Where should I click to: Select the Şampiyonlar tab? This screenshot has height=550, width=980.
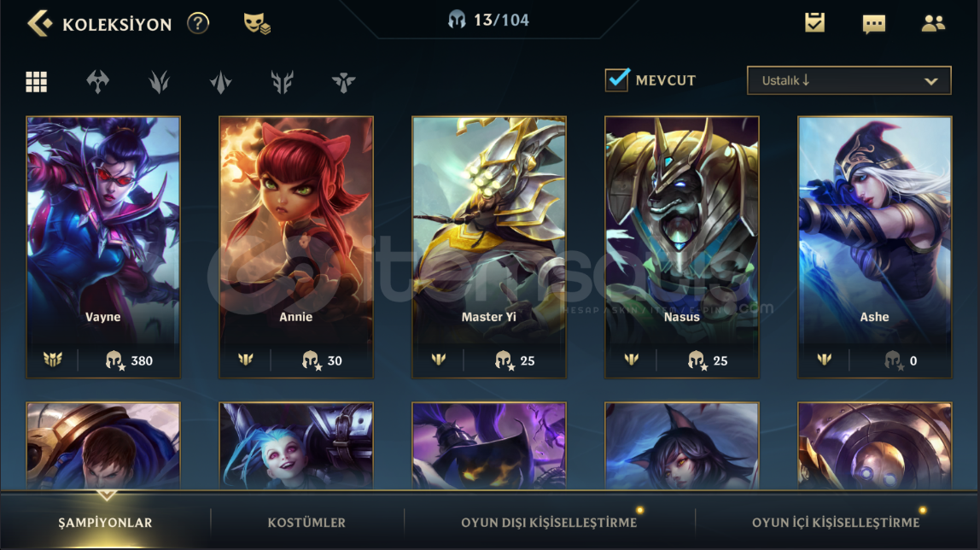[105, 522]
